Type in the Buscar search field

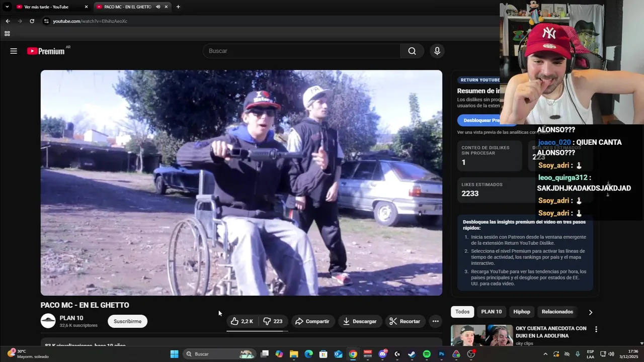pyautogui.click(x=302, y=51)
